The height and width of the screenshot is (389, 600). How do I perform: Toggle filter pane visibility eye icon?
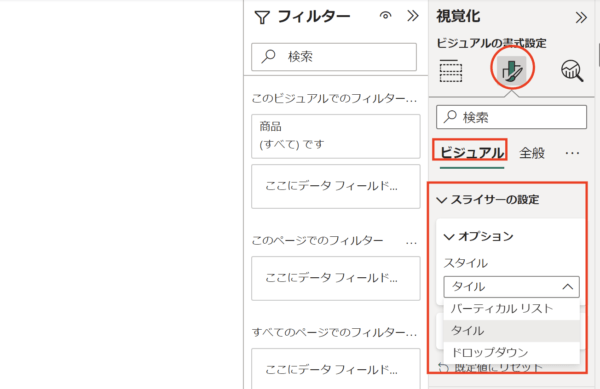385,16
